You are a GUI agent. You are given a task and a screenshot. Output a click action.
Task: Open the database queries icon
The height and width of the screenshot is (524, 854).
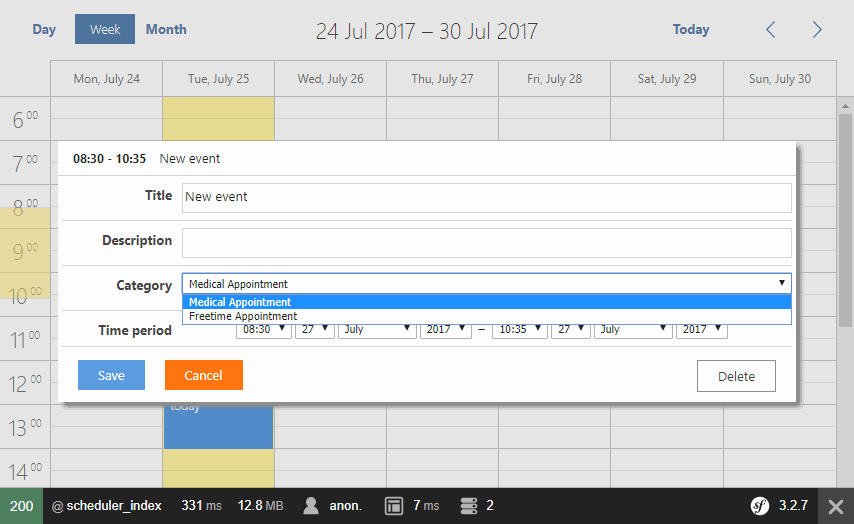click(468, 506)
